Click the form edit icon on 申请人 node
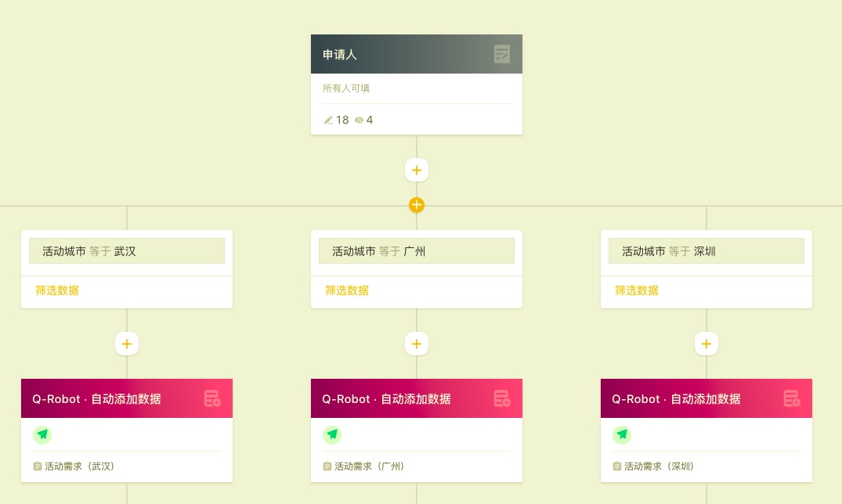 502,54
